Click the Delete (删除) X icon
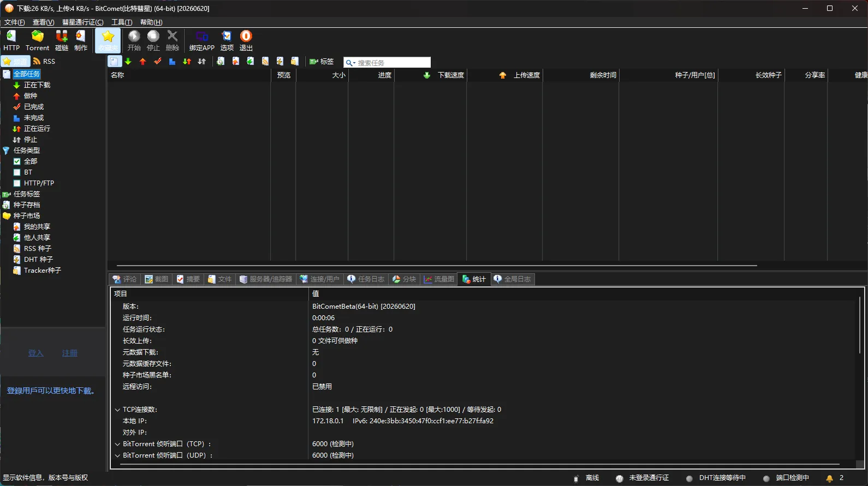This screenshot has width=868, height=486. tap(173, 40)
